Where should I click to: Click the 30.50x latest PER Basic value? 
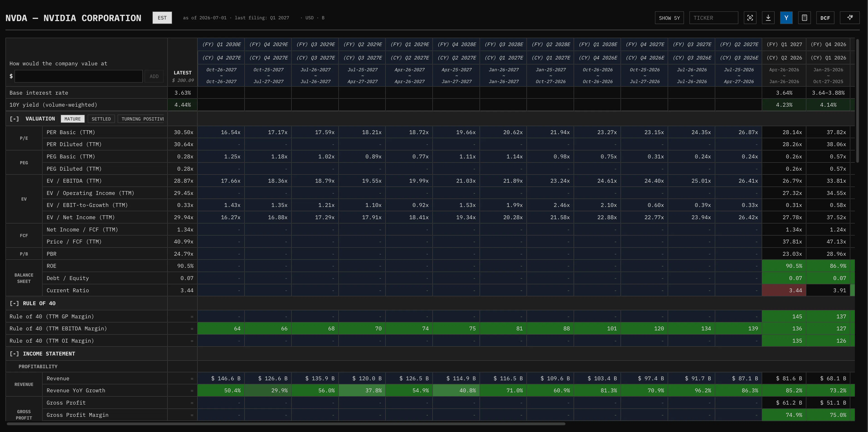coord(182,132)
